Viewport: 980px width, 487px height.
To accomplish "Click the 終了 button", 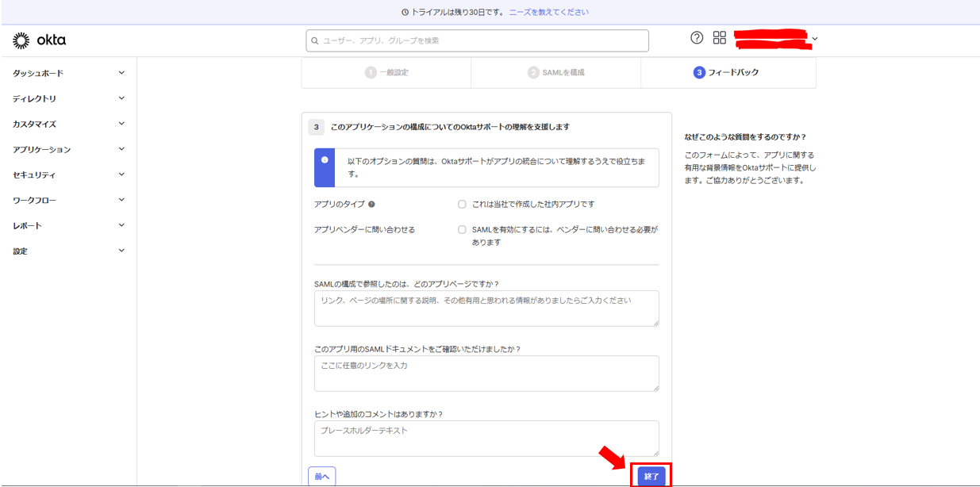I will pyautogui.click(x=651, y=476).
